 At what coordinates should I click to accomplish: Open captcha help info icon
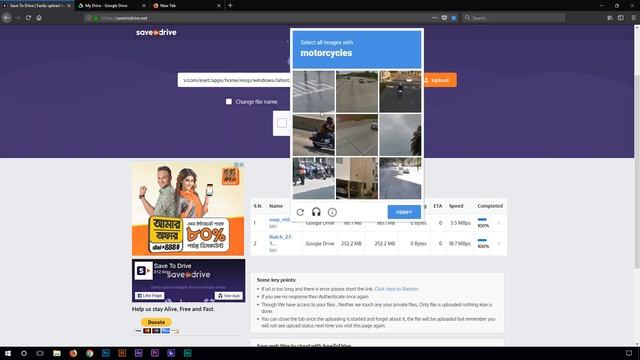pos(332,212)
